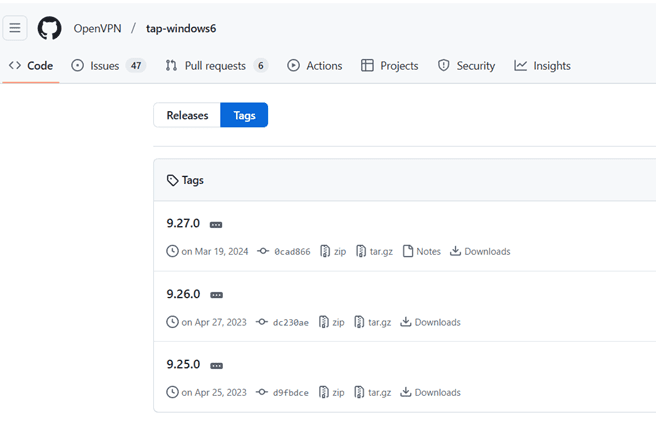Open the OpenVPN organization link
656x433 pixels.
97,28
